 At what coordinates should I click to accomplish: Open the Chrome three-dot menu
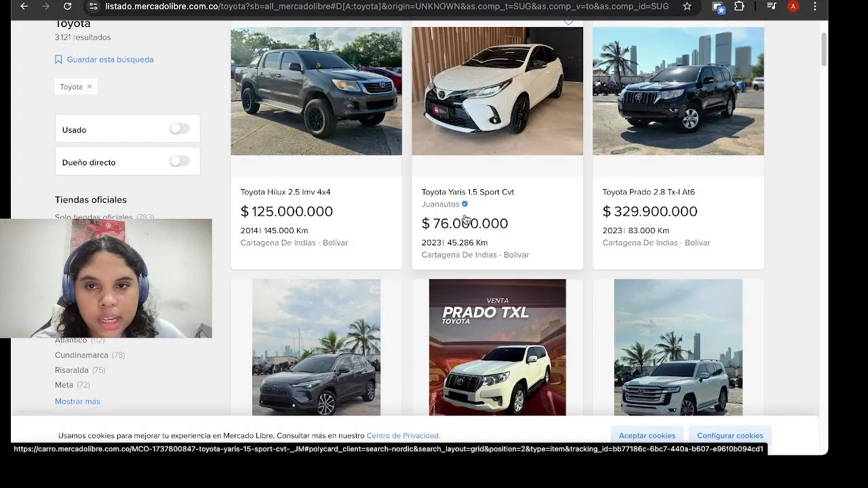pyautogui.click(x=815, y=6)
